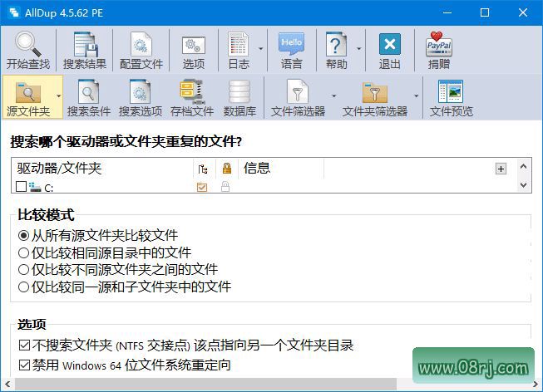Select 仅比较不同源文件夹之间的文件 radio option
The height and width of the screenshot is (392, 543).
coord(23,270)
